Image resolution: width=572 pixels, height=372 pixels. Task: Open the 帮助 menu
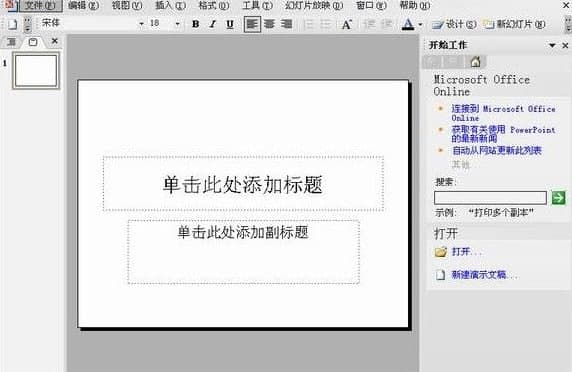click(415, 5)
